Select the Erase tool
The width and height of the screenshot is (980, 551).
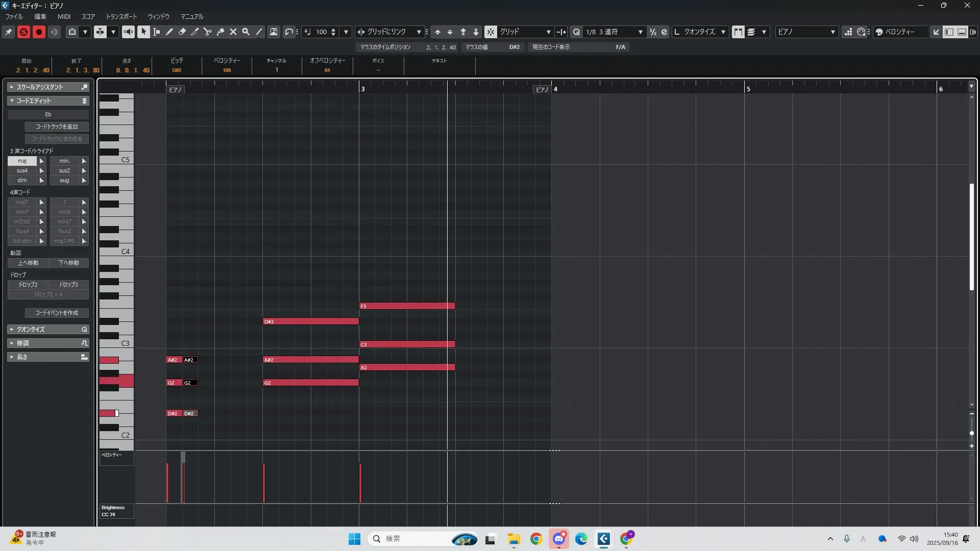click(x=182, y=32)
